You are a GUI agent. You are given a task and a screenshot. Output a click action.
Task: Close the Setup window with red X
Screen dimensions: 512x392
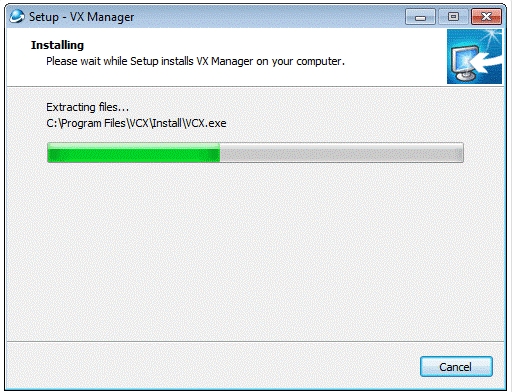coord(486,17)
